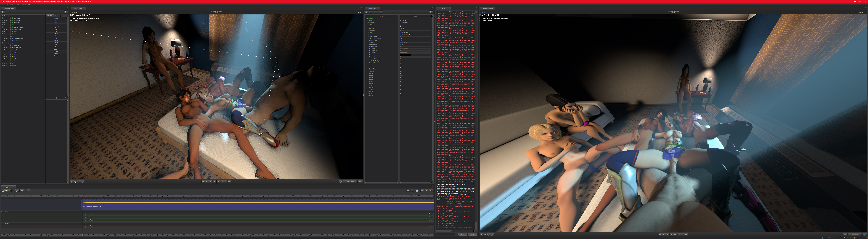868x239 pixels.
Task: Open the Edit menu
Action: (7, 5)
